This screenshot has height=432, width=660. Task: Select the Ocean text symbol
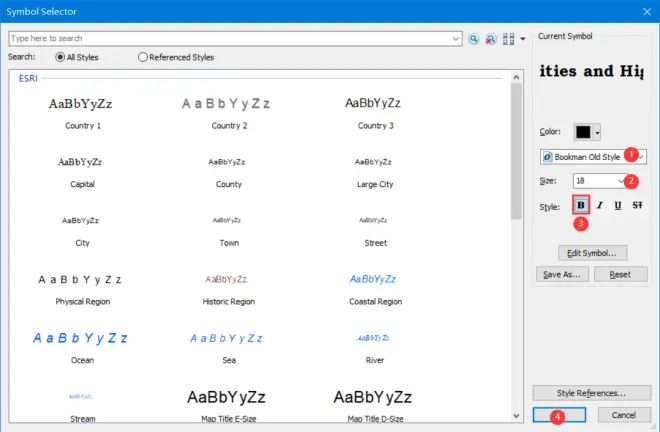(x=82, y=348)
